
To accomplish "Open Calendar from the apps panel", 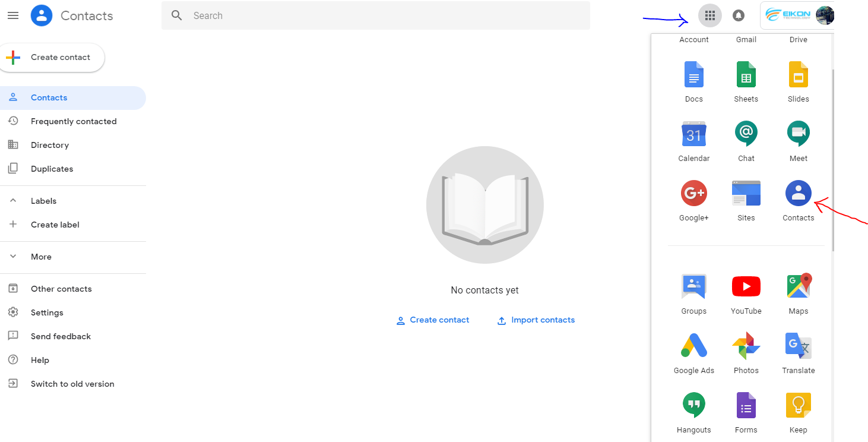I will tap(693, 141).
